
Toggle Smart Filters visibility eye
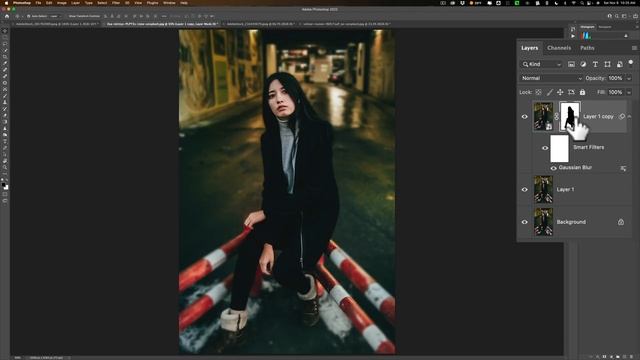coord(545,148)
